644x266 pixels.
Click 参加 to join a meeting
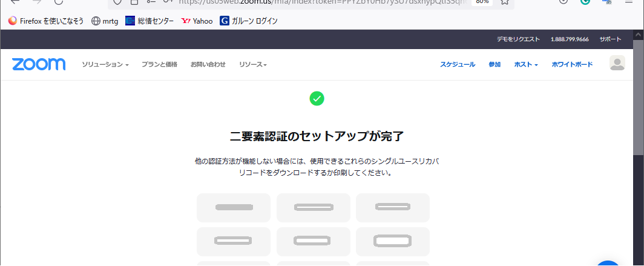coord(494,65)
